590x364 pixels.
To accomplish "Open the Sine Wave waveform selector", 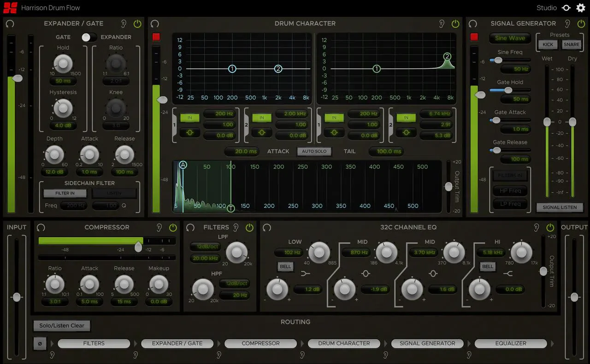I will tap(510, 38).
